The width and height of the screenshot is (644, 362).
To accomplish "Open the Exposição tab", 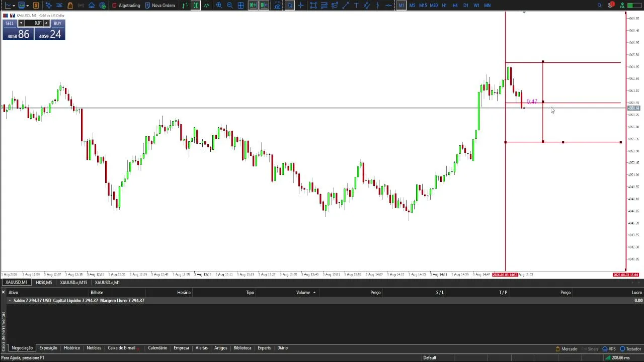I will pos(48,348).
